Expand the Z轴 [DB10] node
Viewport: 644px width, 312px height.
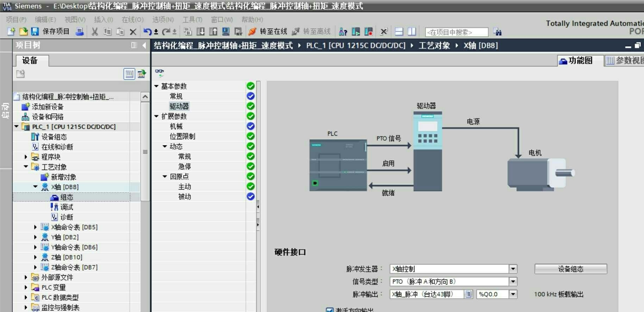click(35, 257)
